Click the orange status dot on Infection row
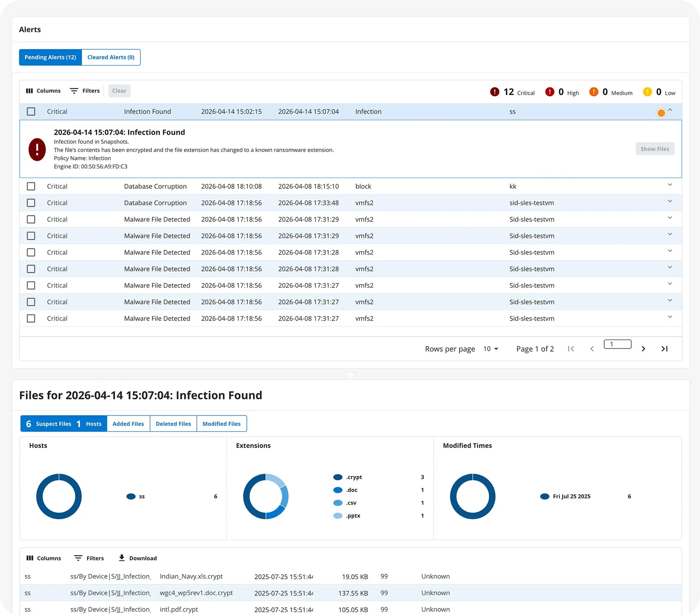700x616 pixels. 661,113
